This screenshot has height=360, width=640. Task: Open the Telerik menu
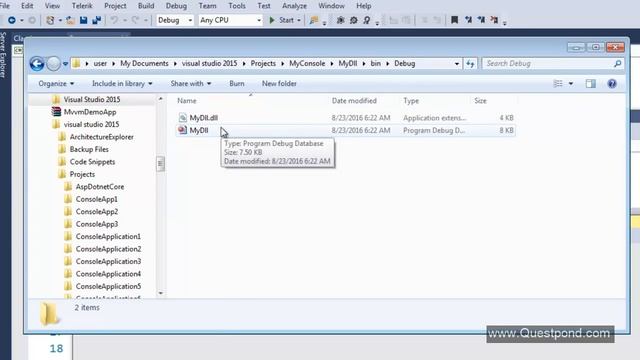pos(82,6)
